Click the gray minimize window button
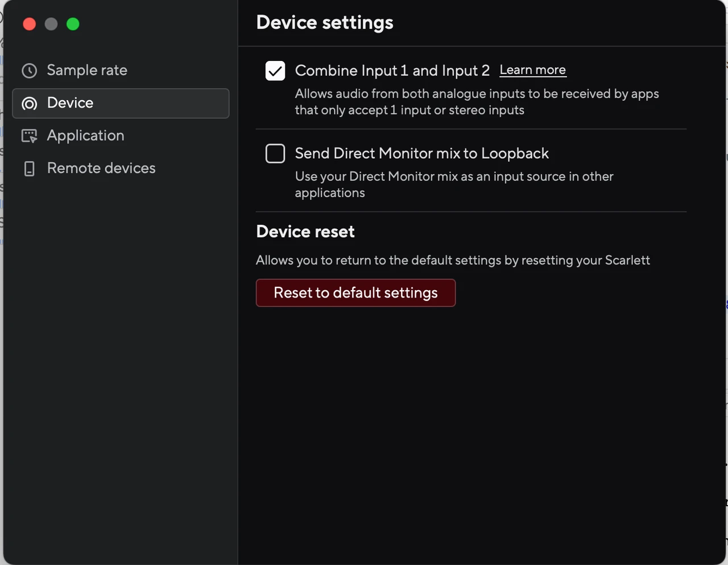Image resolution: width=728 pixels, height=565 pixels. (51, 24)
